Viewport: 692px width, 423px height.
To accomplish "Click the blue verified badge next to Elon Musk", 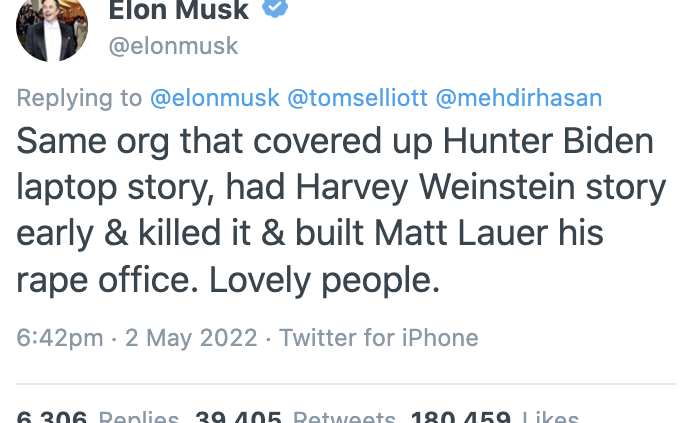I will 276,8.
